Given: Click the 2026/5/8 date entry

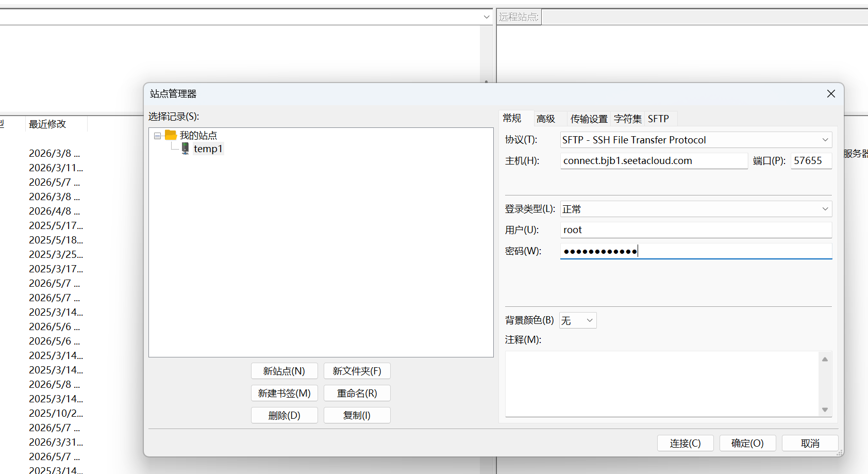Looking at the screenshot, I should click(x=54, y=384).
